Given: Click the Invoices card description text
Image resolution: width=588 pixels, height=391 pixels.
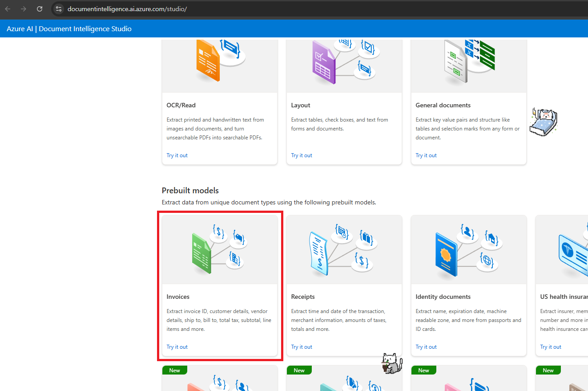Looking at the screenshot, I should click(219, 320).
